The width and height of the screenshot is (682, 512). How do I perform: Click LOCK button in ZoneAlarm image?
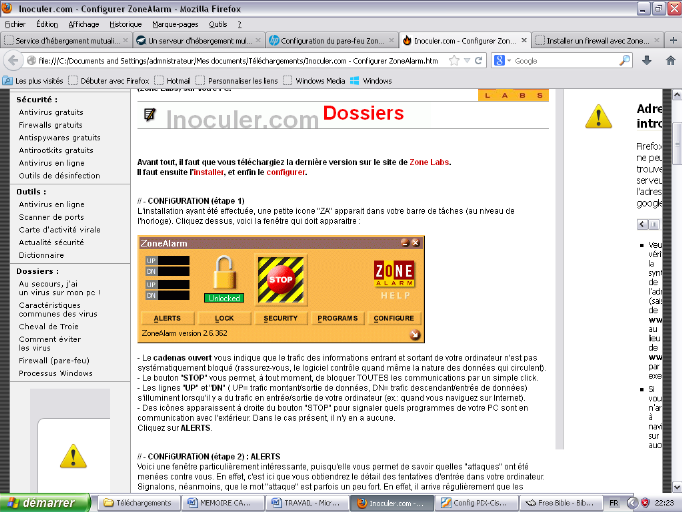224,318
